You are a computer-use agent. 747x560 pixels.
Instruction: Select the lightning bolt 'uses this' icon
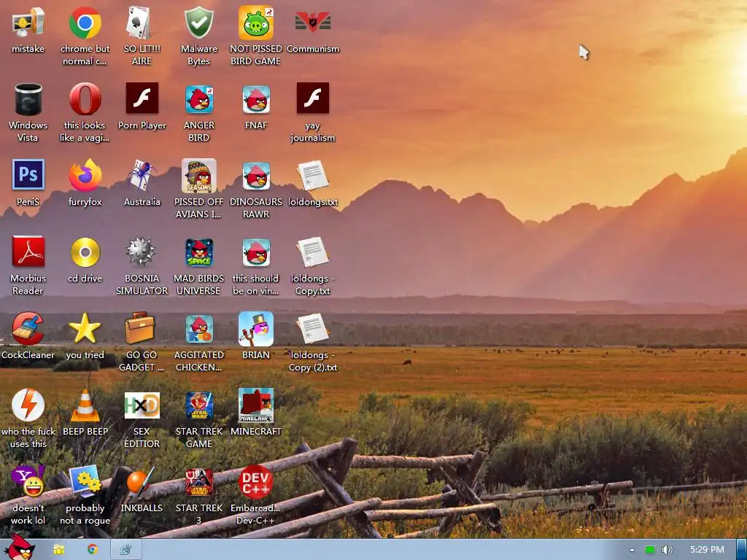click(x=28, y=405)
